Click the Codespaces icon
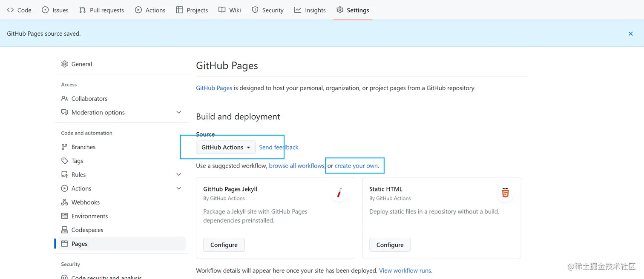This screenshot has height=279, width=644. (65, 230)
